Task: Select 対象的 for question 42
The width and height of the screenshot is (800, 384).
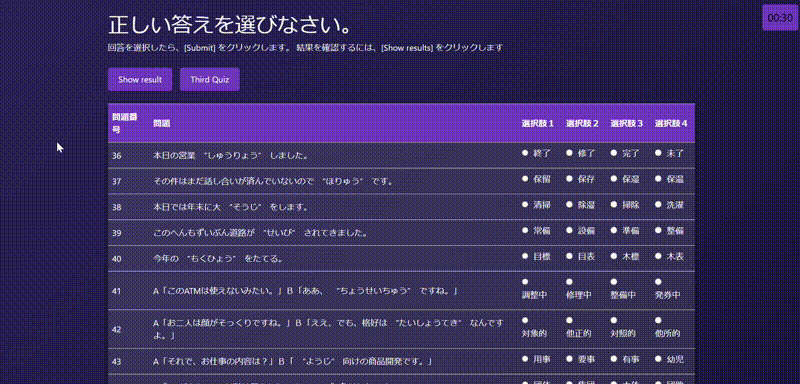Action: 525,320
